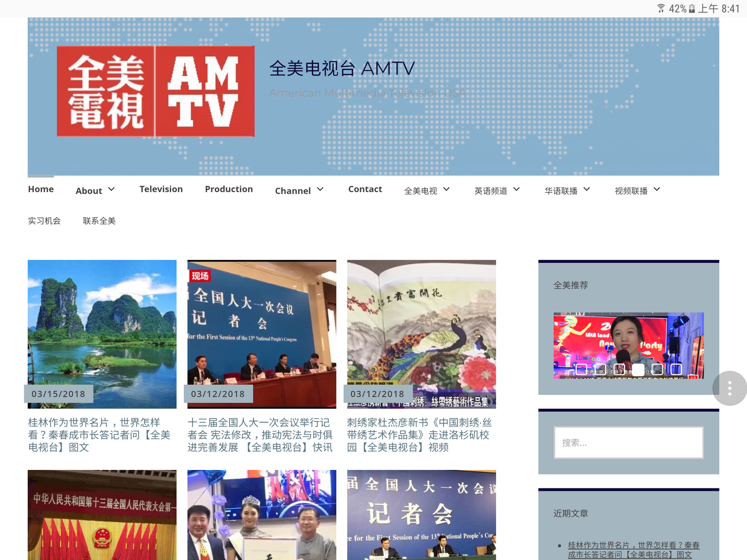
Task: Focus the 搜索 search input field
Action: (x=628, y=443)
